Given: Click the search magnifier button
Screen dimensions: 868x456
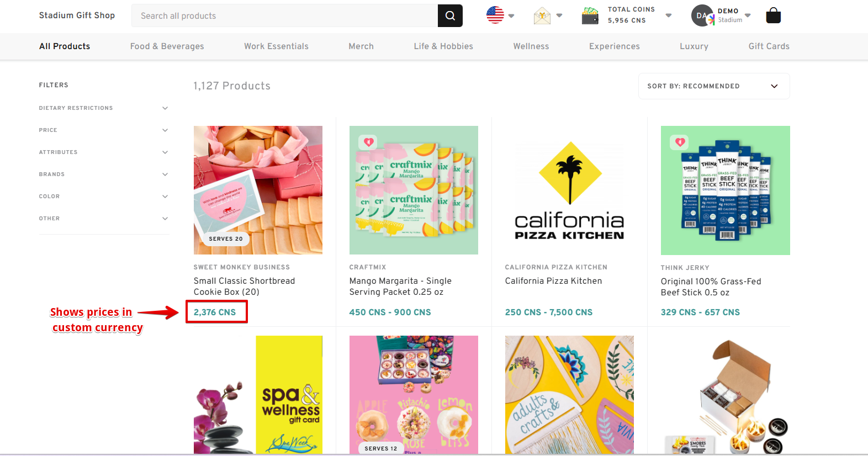Looking at the screenshot, I should (x=450, y=16).
